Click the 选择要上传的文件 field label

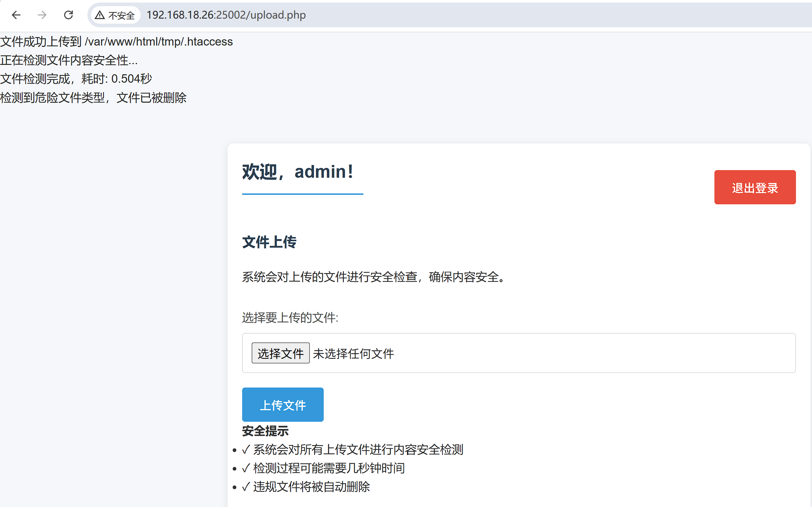tap(290, 317)
